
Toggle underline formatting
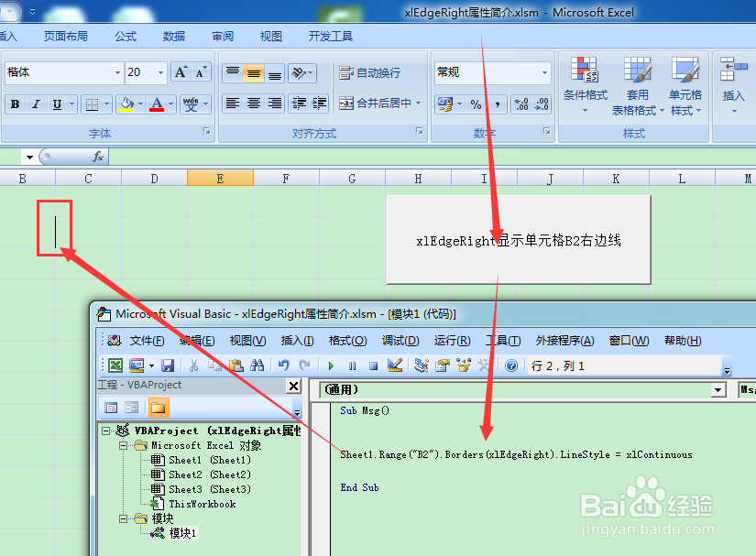click(56, 104)
